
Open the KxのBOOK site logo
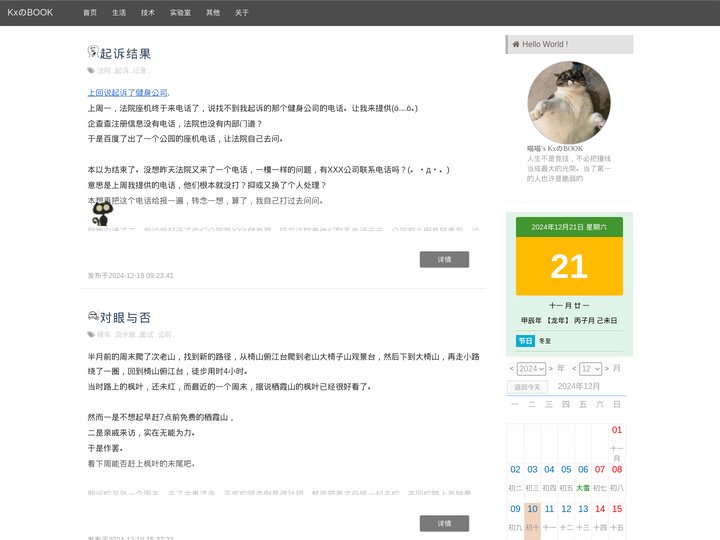[30, 12]
